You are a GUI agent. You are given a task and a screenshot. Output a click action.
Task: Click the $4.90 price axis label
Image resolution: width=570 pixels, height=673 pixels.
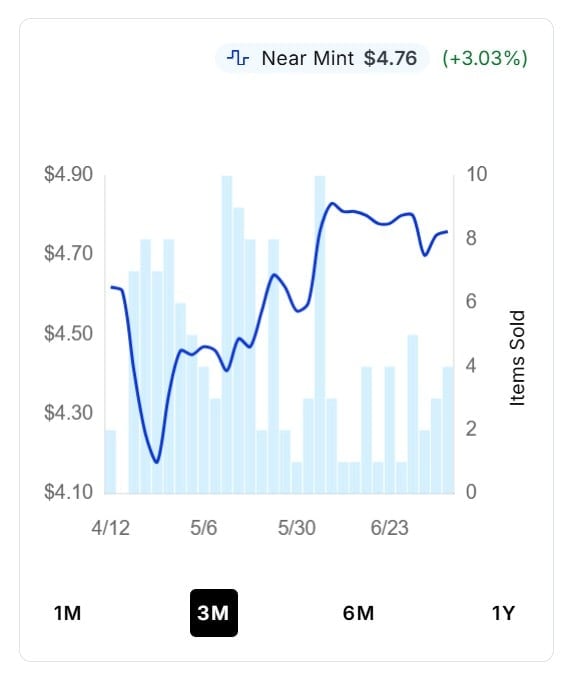click(68, 174)
